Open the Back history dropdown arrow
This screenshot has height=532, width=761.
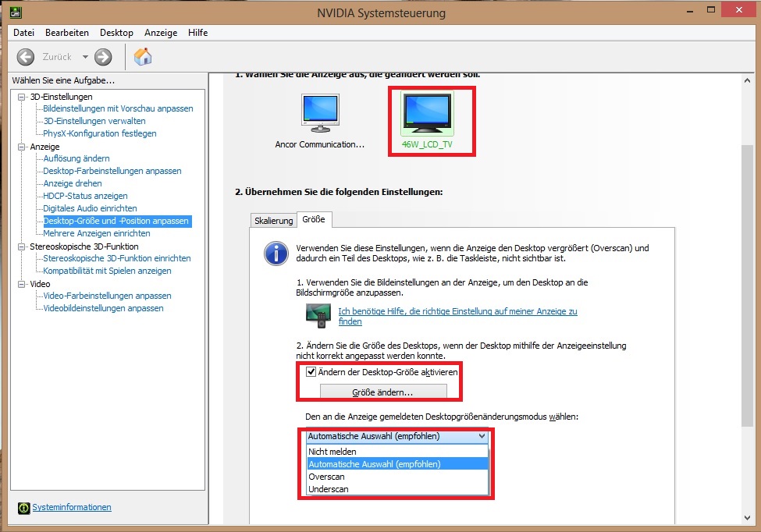click(85, 57)
